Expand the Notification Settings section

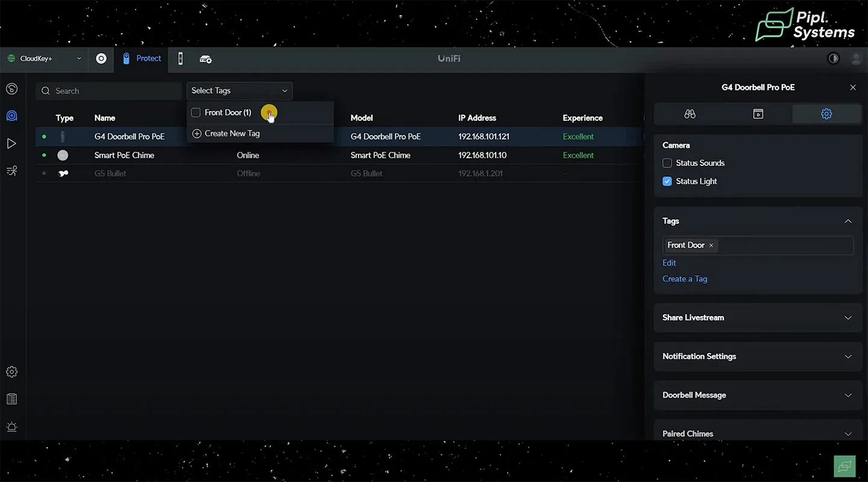click(x=758, y=357)
